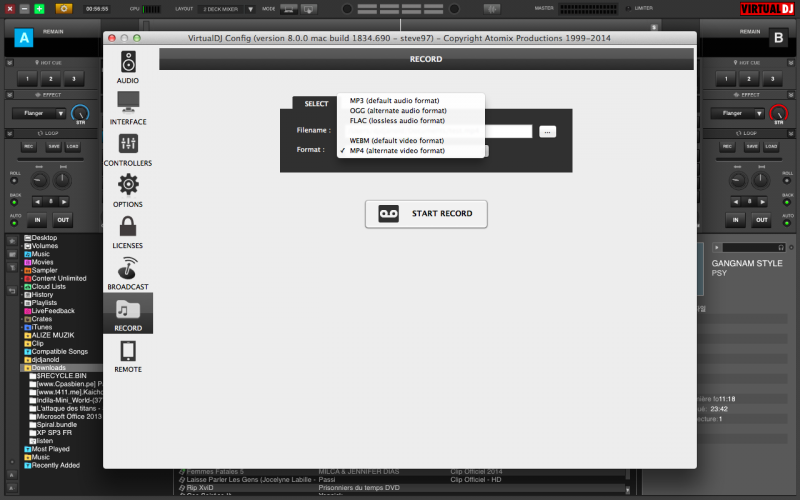Screen dimensions: 800x500
Task: Click deck B badge icon
Action: (779, 38)
